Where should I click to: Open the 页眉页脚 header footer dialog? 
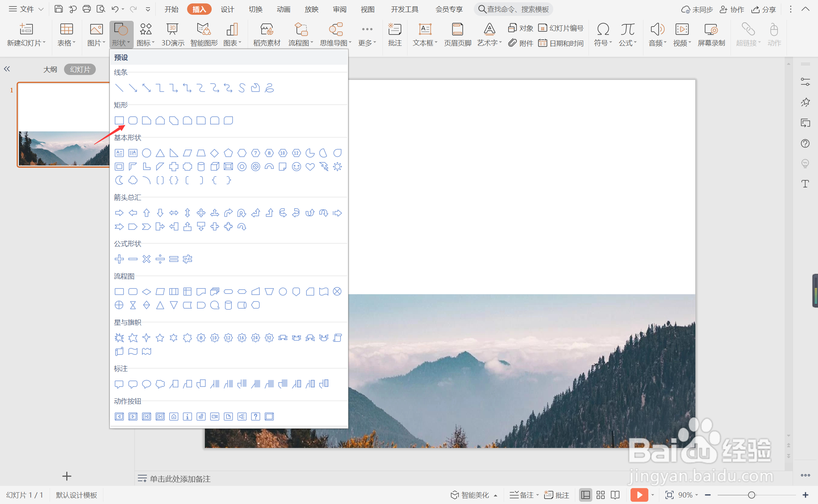pos(457,35)
